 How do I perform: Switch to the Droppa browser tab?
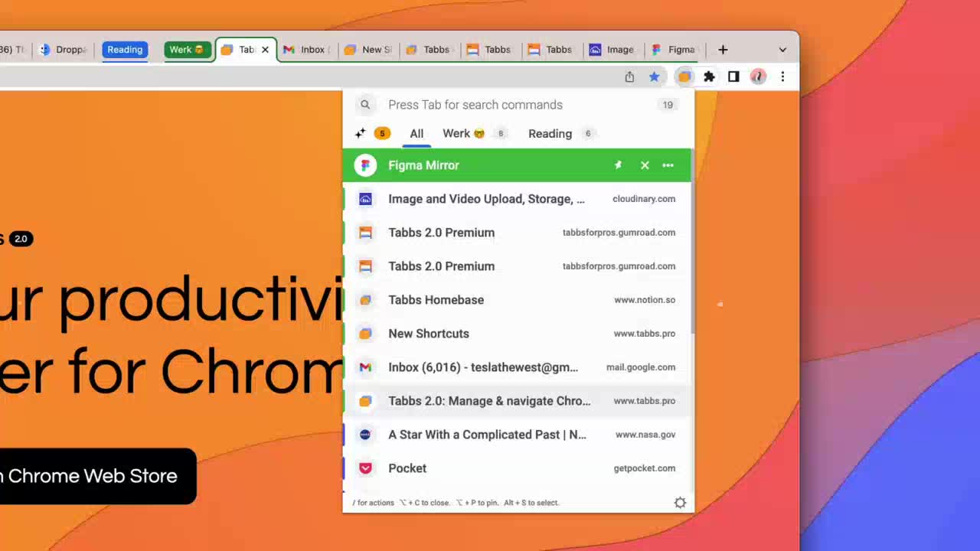(64, 50)
